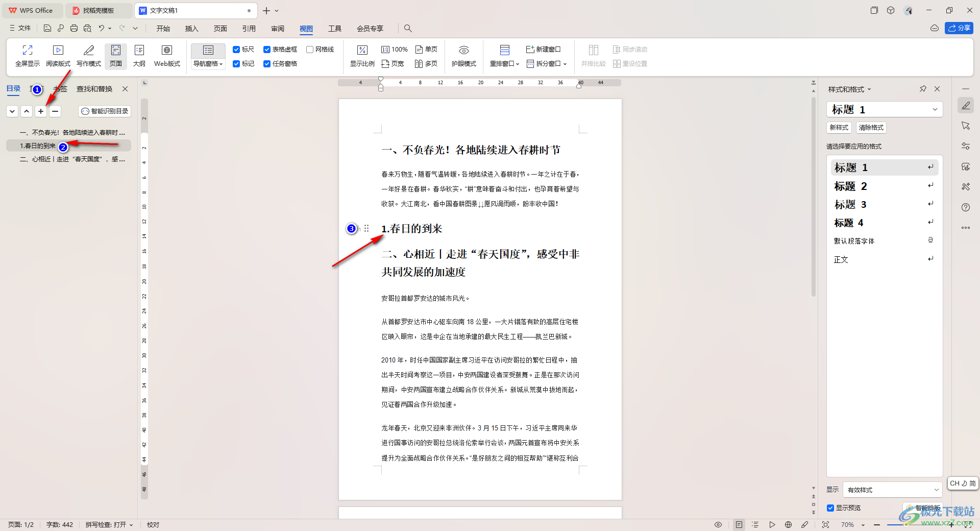Expand the undo history dropdown
The image size is (980, 531).
coord(110,28)
